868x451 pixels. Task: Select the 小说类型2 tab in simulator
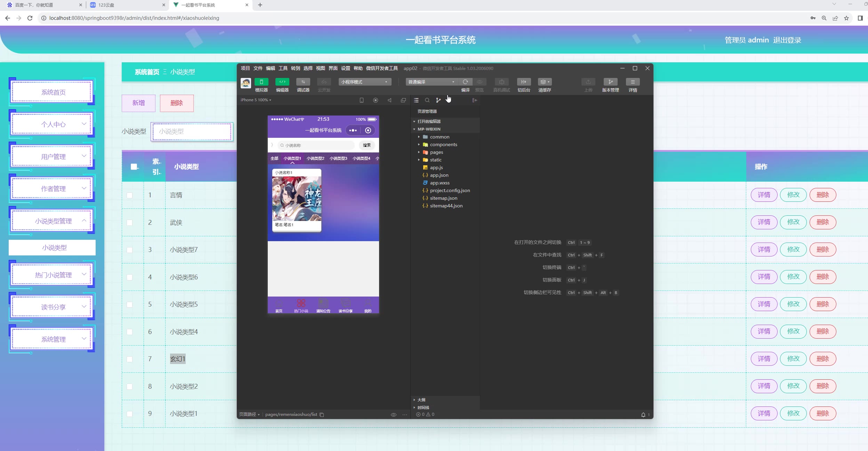315,158
